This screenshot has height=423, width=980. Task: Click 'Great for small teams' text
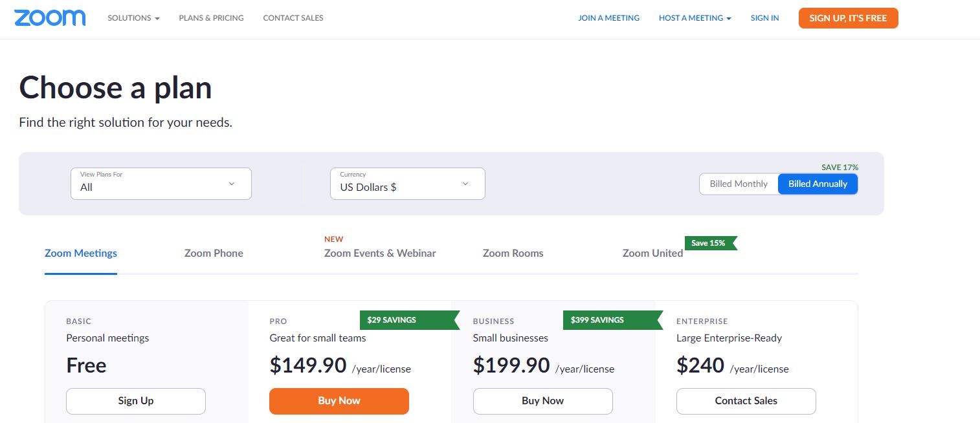[x=318, y=338]
